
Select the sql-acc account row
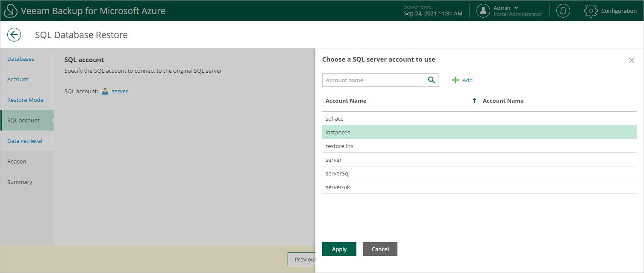(479, 119)
